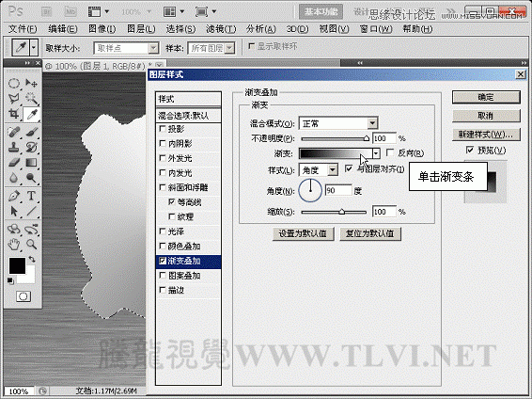Click the 确定 OK button
Screen dimensions: 532x399
click(x=486, y=97)
